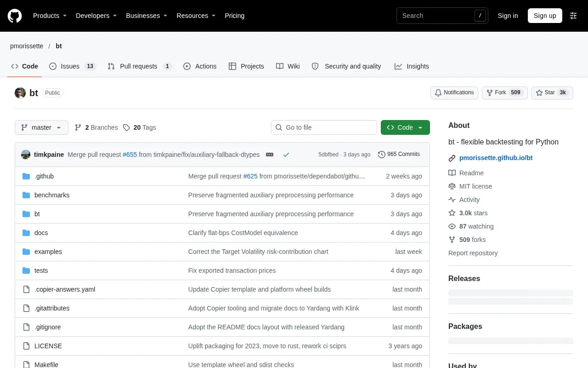The width and height of the screenshot is (588, 368).
Task: Click pmorissette's avatar beside bt title
Action: pos(20,93)
